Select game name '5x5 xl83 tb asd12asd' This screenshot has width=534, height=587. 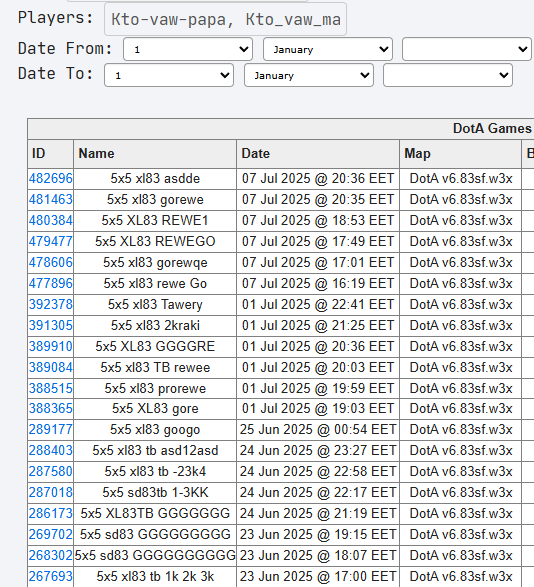(155, 450)
